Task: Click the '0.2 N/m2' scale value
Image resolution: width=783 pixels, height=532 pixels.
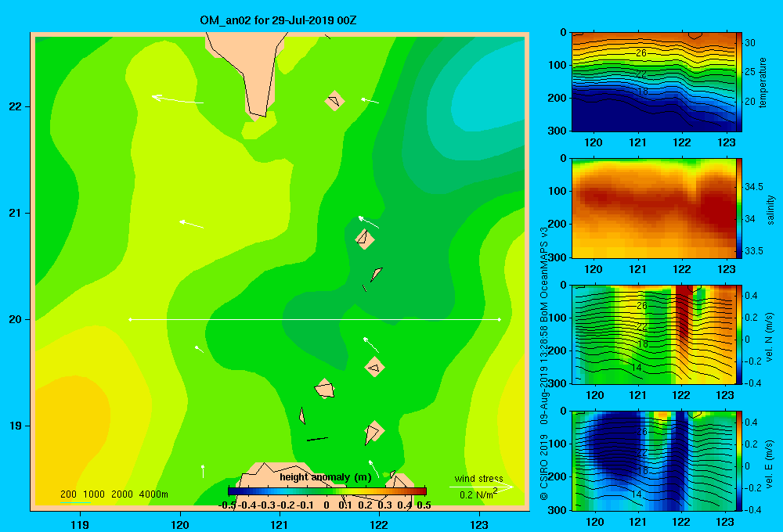Action: coord(478,494)
